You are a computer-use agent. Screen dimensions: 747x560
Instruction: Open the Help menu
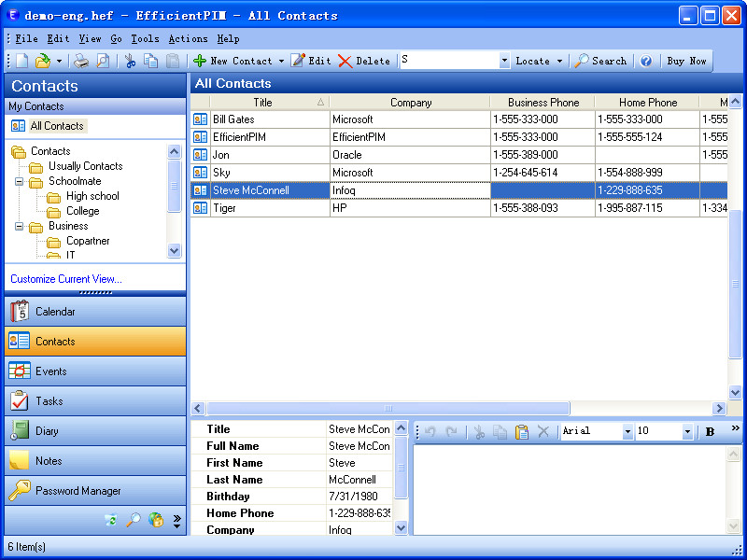[228, 38]
